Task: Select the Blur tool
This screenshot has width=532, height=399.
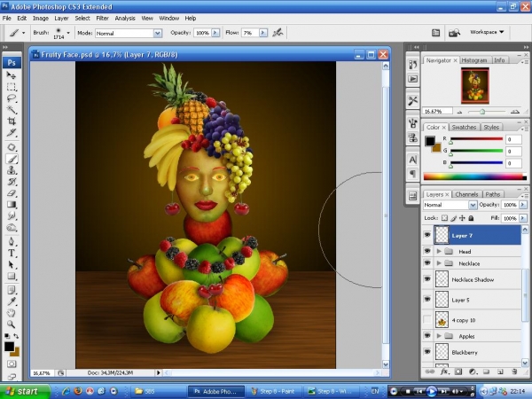Action: (12, 216)
